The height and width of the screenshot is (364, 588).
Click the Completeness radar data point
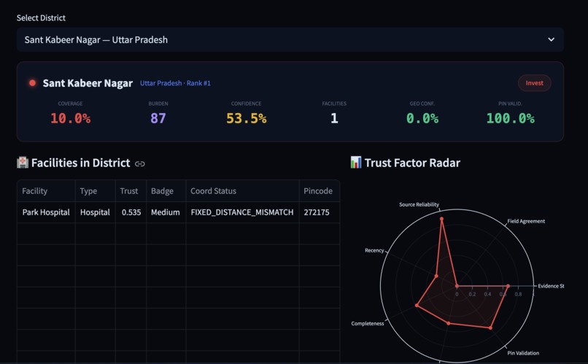[x=417, y=305]
